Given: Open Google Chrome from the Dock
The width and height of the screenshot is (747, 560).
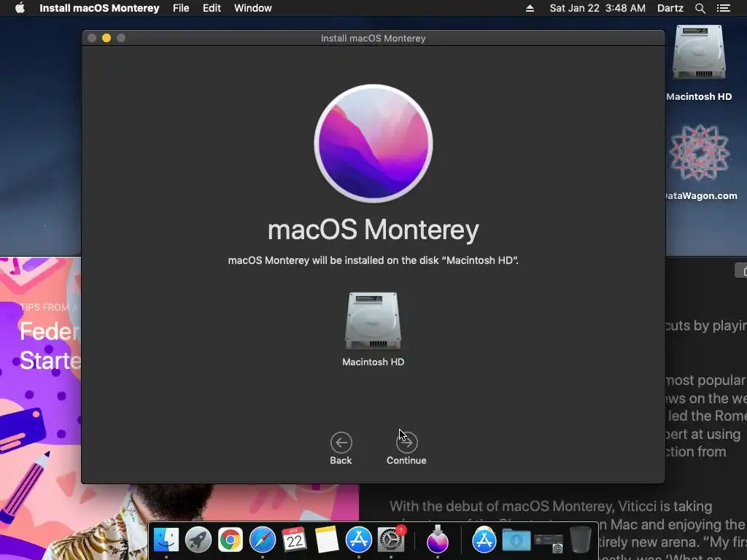Looking at the screenshot, I should click(230, 540).
